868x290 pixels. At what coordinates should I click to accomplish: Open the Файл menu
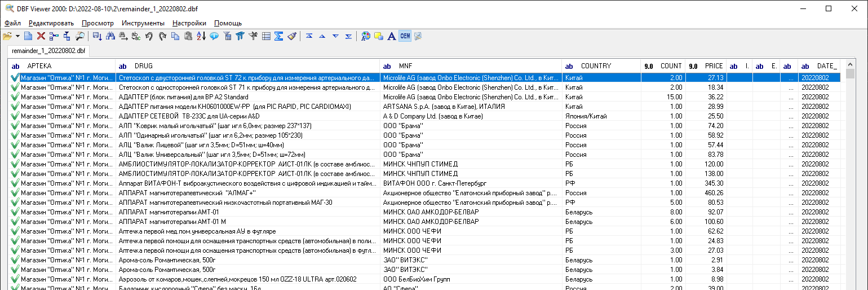click(x=12, y=23)
